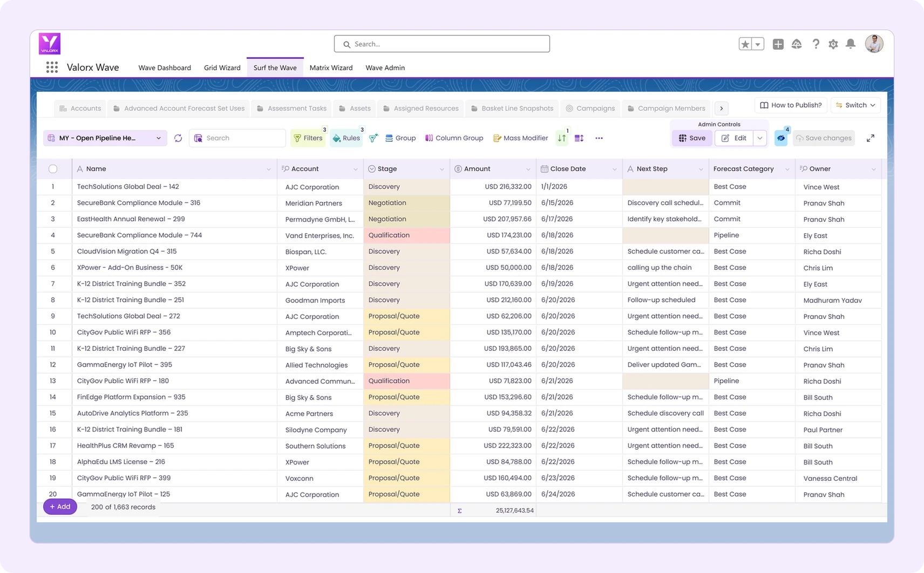
Task: Open the Filters panel
Action: (308, 138)
